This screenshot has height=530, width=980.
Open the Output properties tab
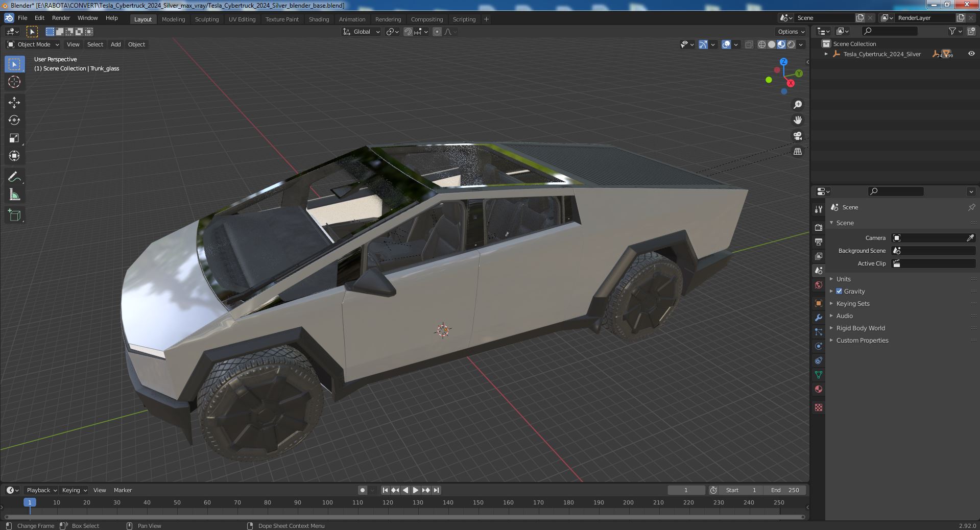(x=819, y=242)
